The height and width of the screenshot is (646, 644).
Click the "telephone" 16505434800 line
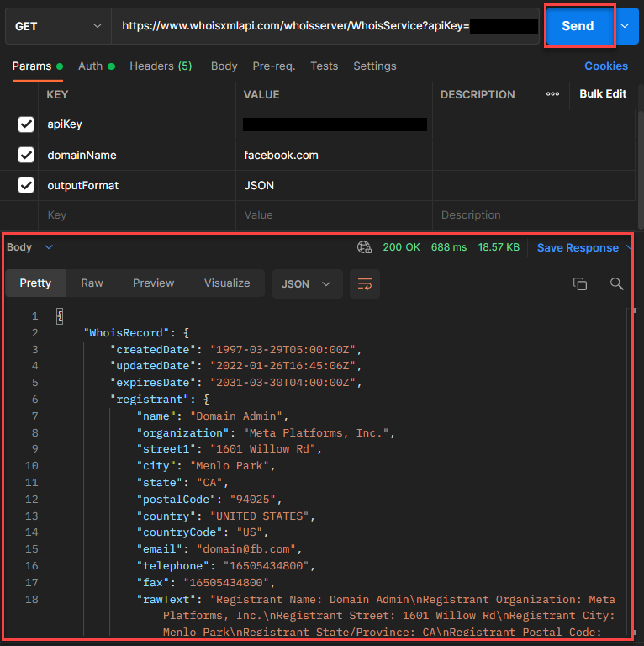pyautogui.click(x=225, y=566)
